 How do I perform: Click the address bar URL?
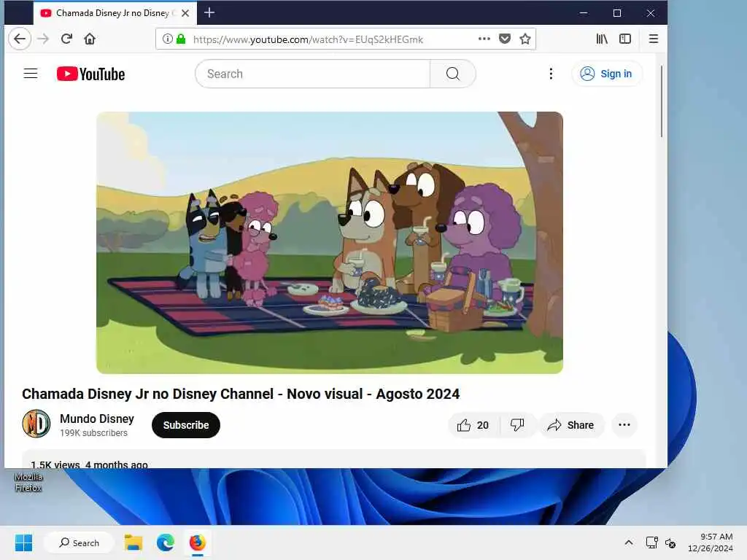(308, 39)
